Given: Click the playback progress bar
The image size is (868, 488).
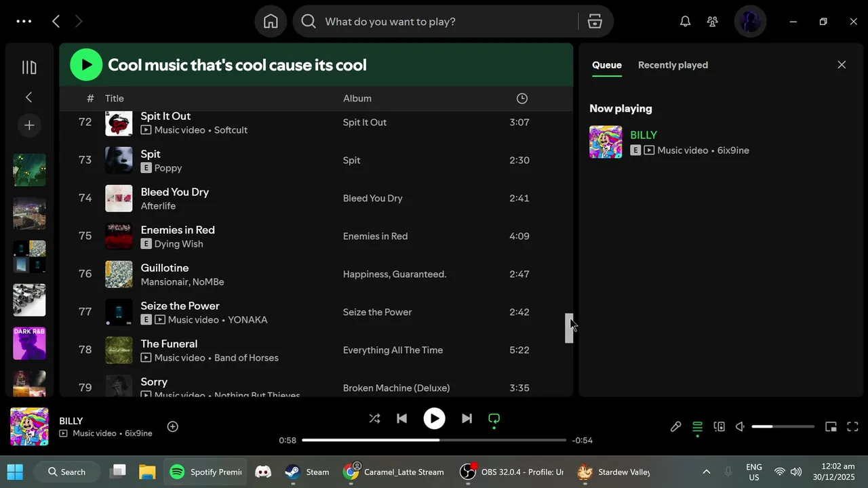Looking at the screenshot, I should pyautogui.click(x=434, y=440).
